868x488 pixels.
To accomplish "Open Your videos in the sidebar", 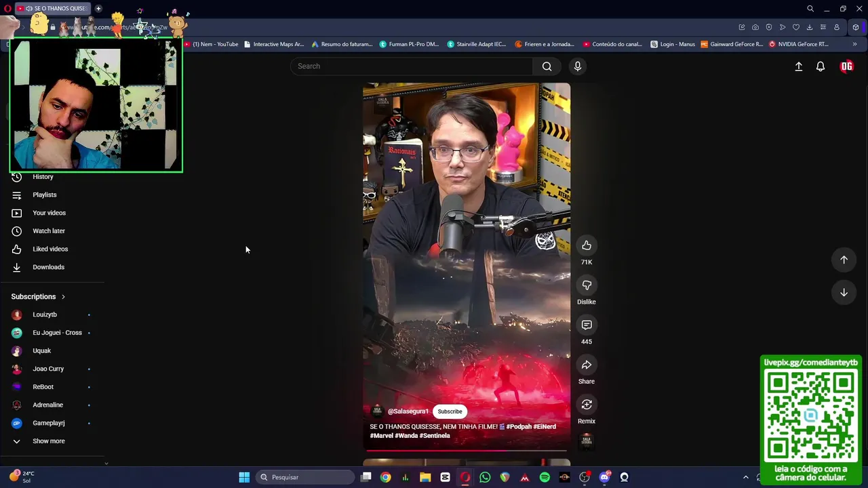I will click(x=49, y=213).
